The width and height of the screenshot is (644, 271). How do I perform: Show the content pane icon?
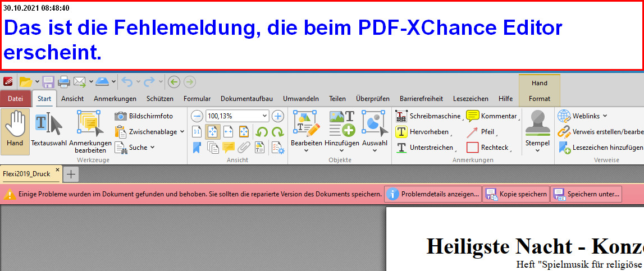pyautogui.click(x=259, y=148)
